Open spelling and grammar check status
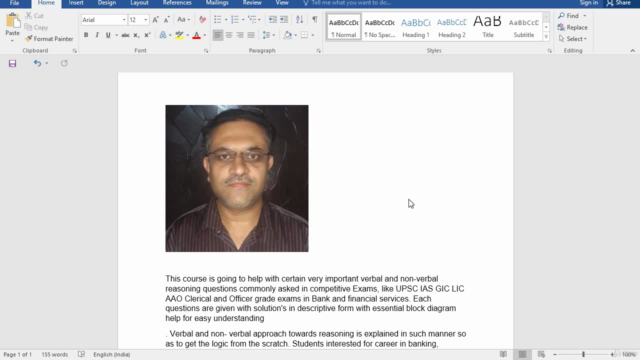Screen dimensions: 640x360 click(x=81, y=354)
